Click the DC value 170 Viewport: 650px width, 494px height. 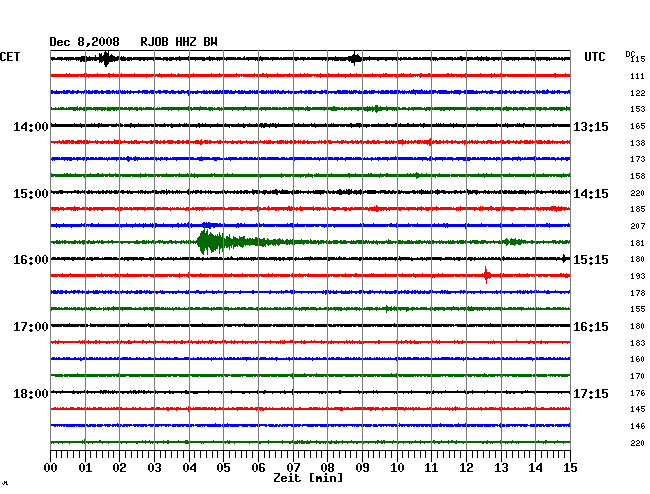click(x=638, y=376)
